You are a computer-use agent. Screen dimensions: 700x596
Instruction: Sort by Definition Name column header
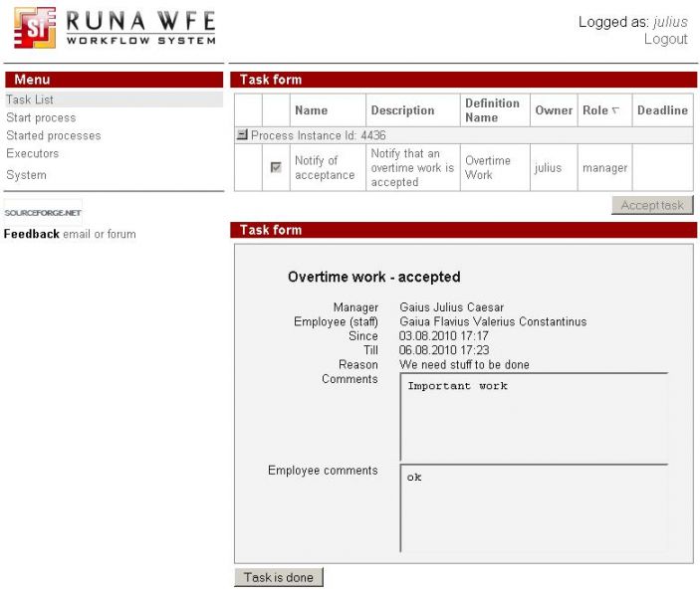(x=492, y=109)
